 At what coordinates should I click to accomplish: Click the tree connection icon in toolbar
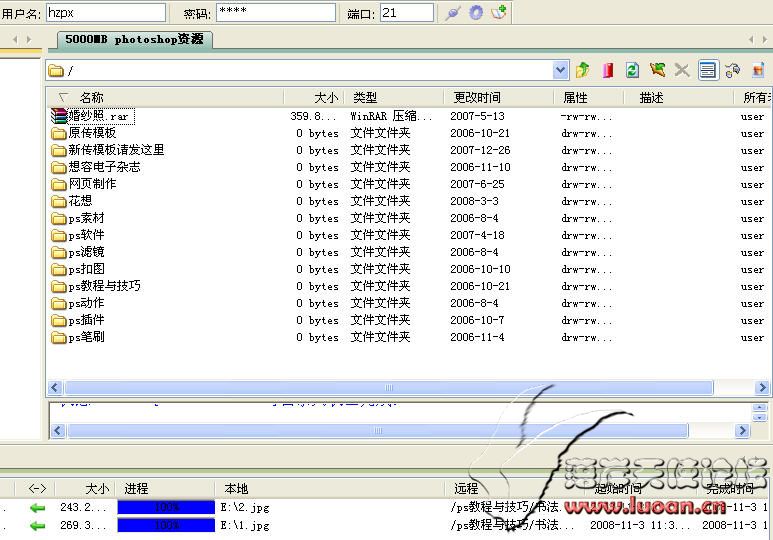click(x=733, y=70)
